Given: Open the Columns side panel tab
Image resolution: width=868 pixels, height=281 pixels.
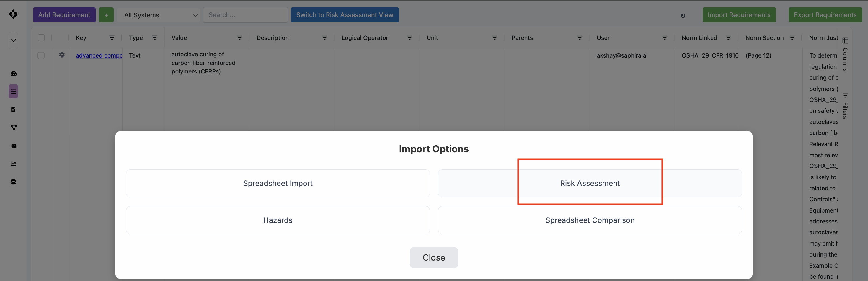Looking at the screenshot, I should [845, 55].
